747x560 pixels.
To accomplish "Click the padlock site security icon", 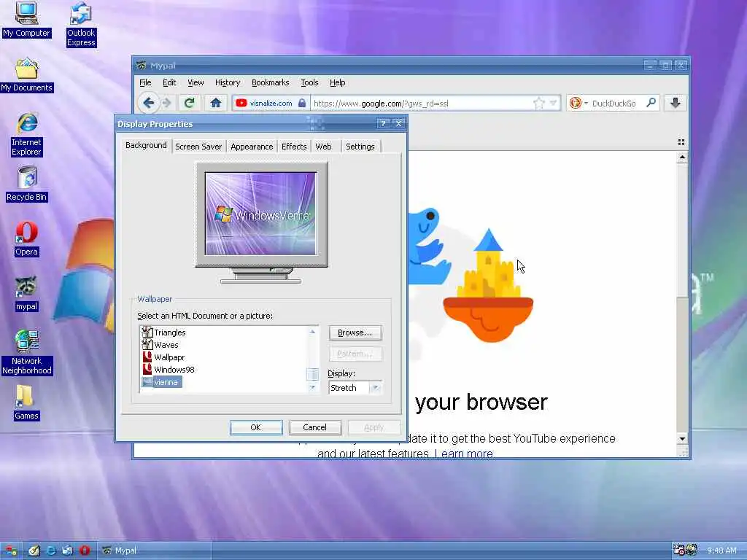I will (302, 103).
